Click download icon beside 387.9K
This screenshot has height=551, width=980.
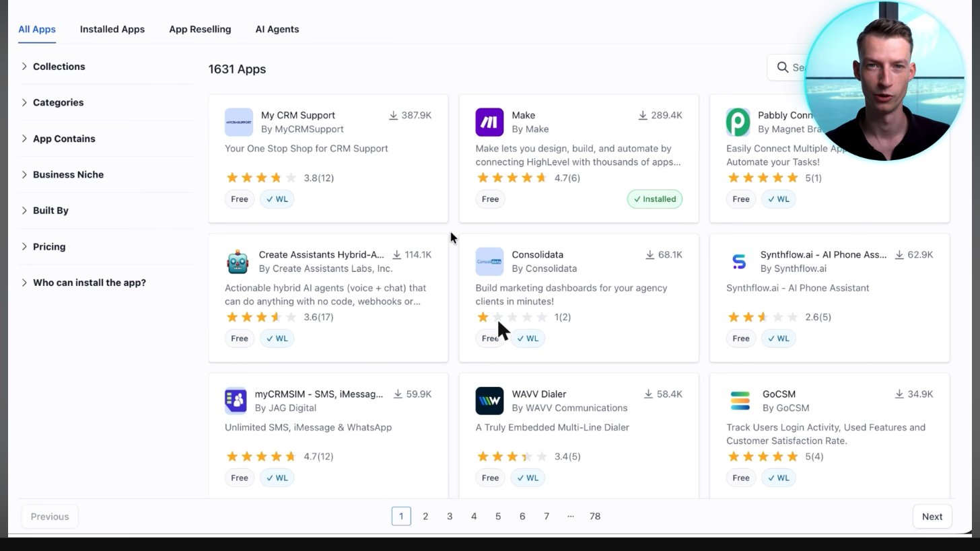coord(393,116)
